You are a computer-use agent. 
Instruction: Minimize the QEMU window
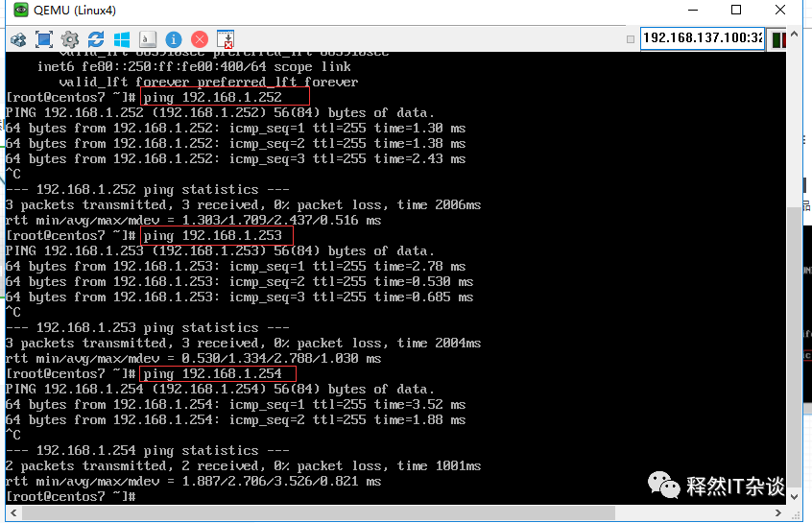point(693,10)
